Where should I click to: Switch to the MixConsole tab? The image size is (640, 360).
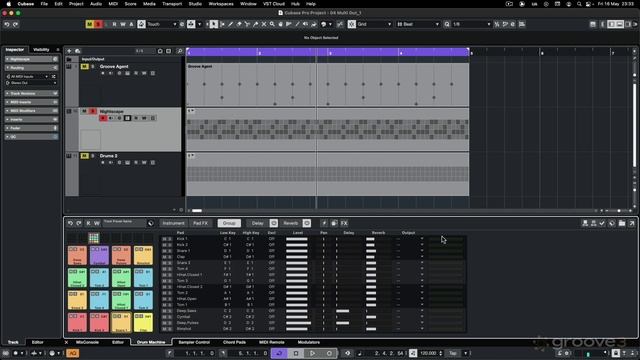click(87, 342)
